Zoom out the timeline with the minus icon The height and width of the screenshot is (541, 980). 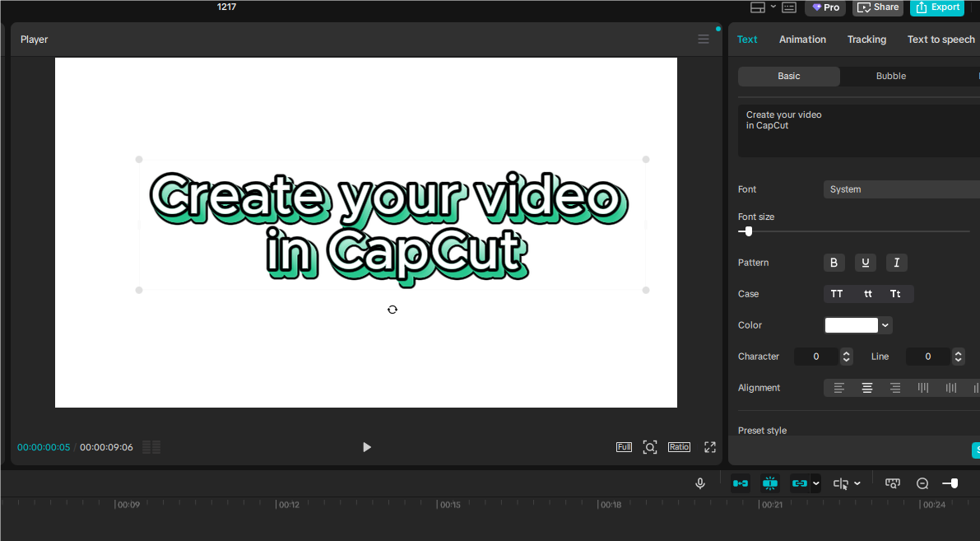coord(922,483)
